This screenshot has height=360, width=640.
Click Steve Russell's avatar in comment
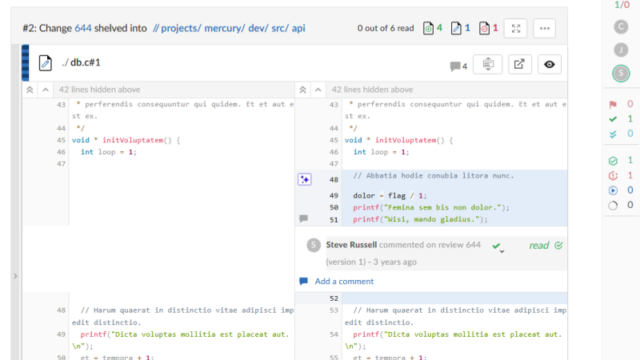pos(313,245)
